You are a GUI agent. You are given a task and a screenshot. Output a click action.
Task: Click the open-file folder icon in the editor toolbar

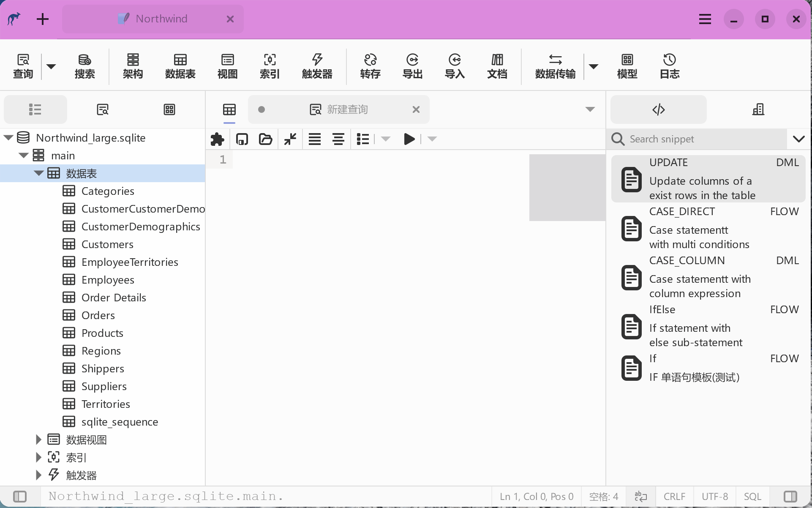[x=265, y=139]
